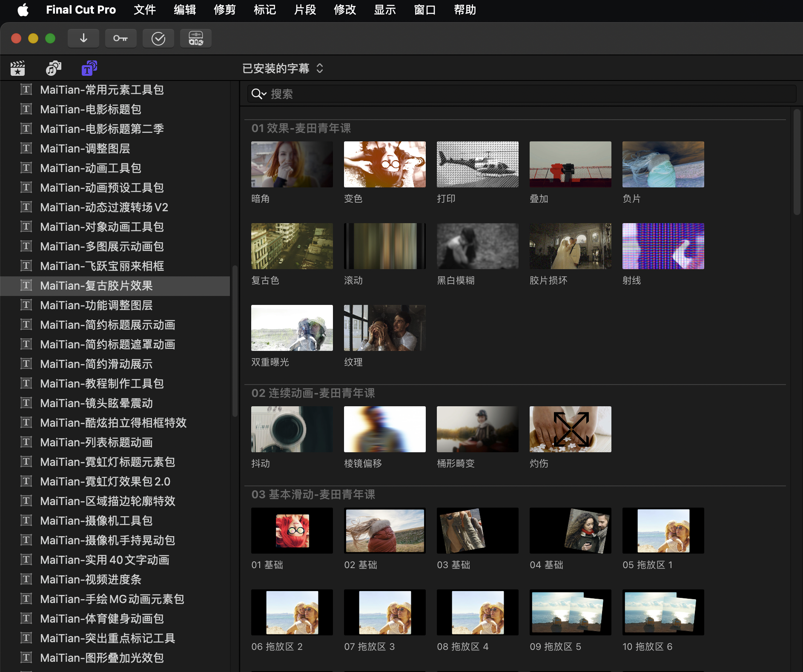
Task: Show the titles and generators sidebar icon
Action: pos(89,68)
